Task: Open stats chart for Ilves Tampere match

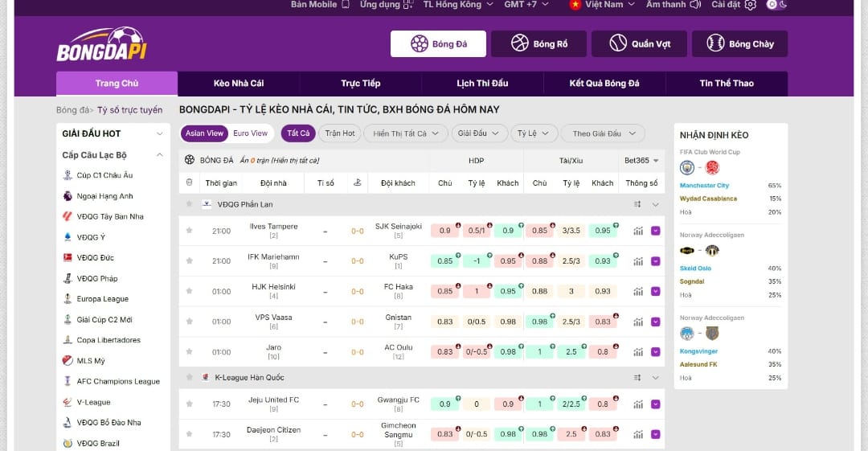Action: [x=638, y=231]
